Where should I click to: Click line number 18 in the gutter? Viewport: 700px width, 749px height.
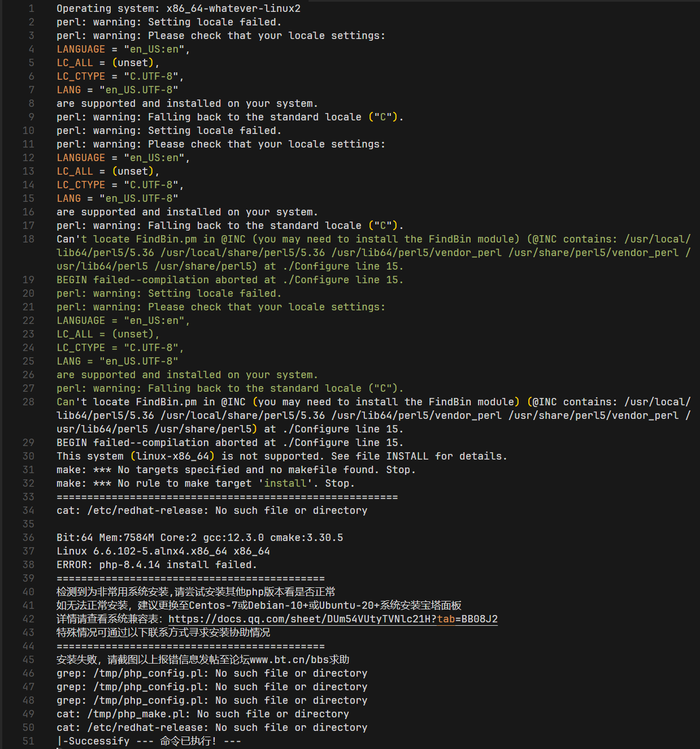(x=28, y=239)
